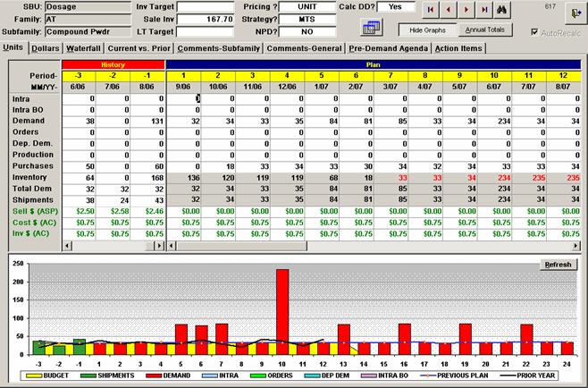Click the Subfamily field Compound Pwdr
Screen dimensions: 588x388
[88, 31]
